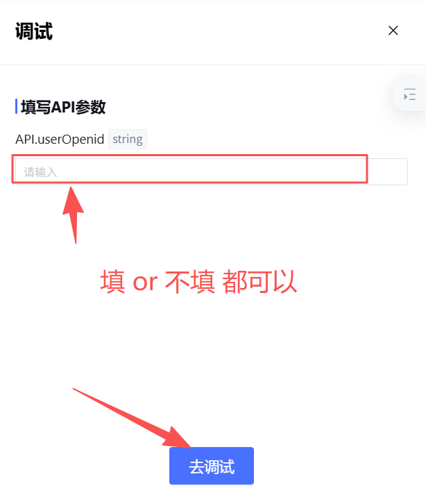The height and width of the screenshot is (504, 426).
Task: Click the word 不填 in the red note
Action: [x=190, y=282]
